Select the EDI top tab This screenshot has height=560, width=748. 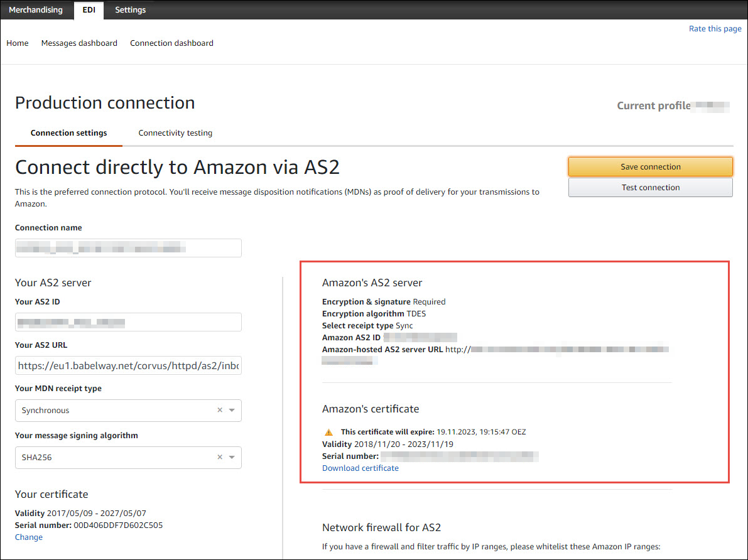89,9
